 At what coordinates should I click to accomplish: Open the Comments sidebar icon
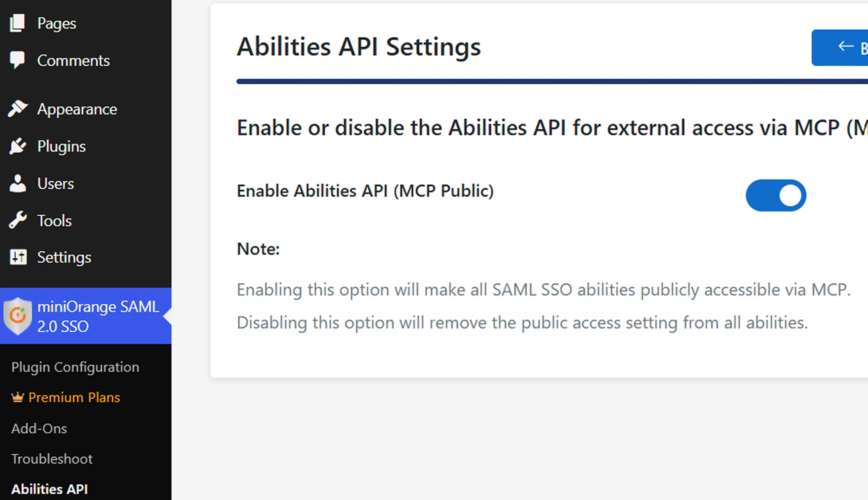pyautogui.click(x=17, y=60)
